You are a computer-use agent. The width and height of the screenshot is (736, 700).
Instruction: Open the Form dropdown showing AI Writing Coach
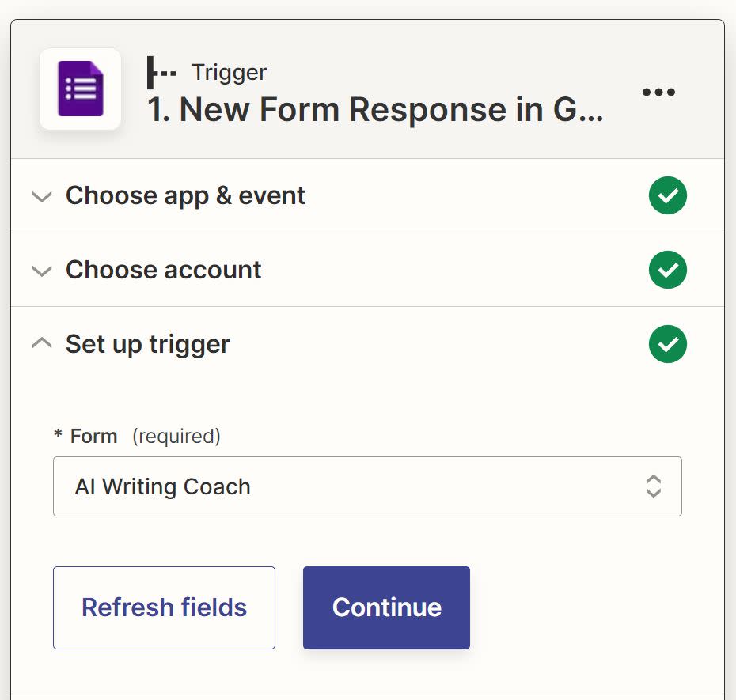(348, 486)
